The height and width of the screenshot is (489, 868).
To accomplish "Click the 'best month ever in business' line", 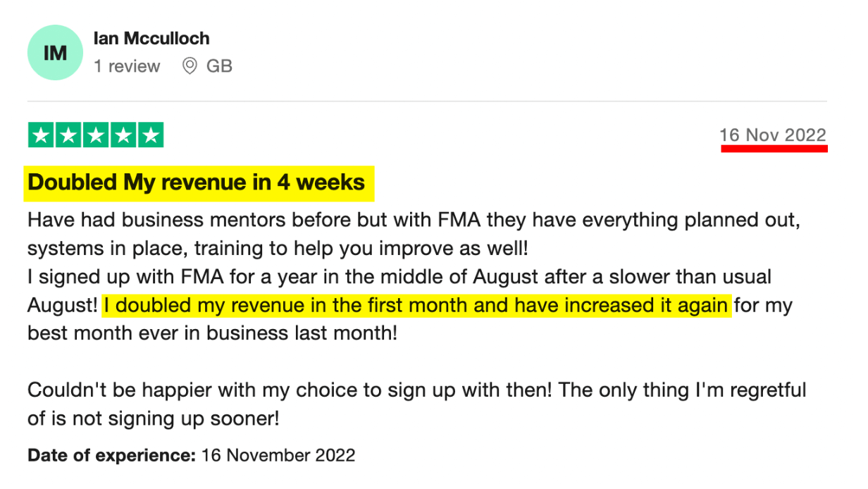I will (x=212, y=333).
